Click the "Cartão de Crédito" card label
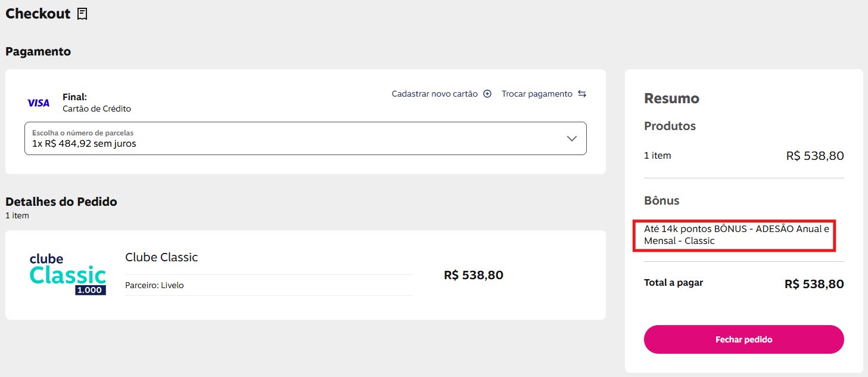868x377 pixels. point(97,109)
